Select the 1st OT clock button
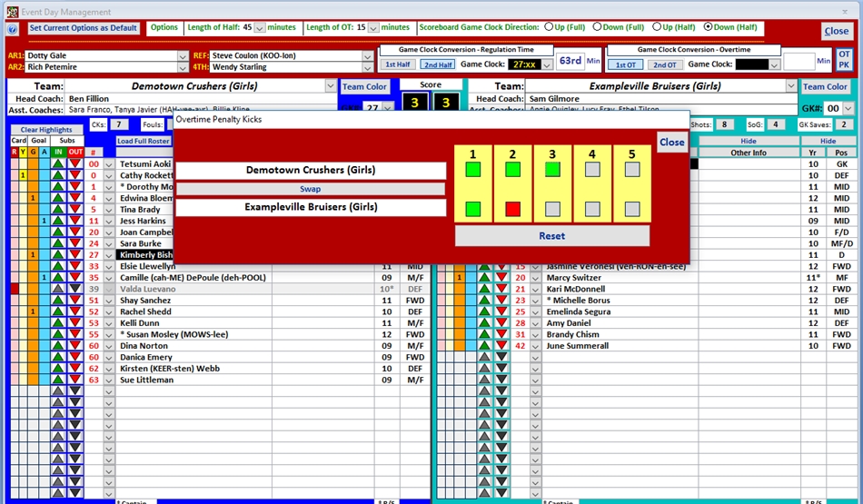863x504 pixels. point(626,64)
